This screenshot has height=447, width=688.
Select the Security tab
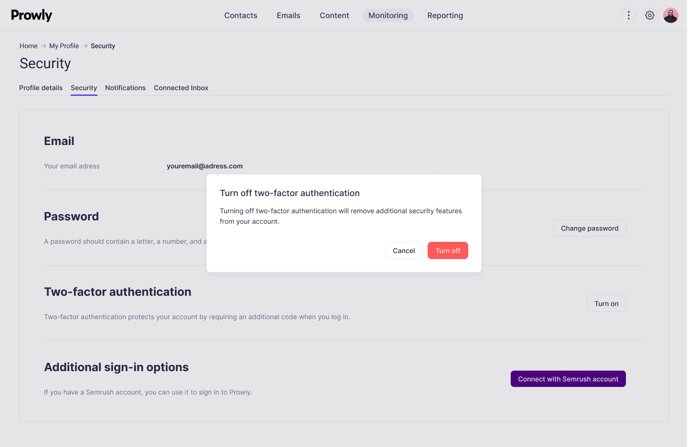coord(84,88)
